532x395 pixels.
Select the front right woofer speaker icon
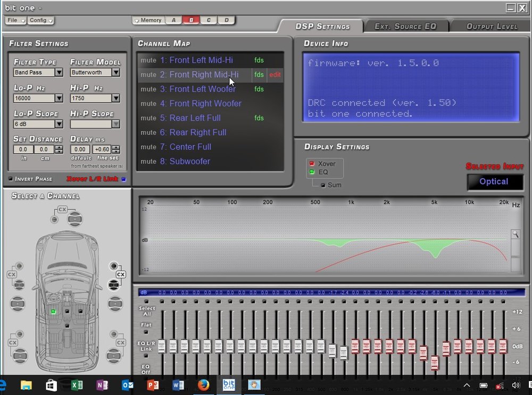pyautogui.click(x=115, y=304)
